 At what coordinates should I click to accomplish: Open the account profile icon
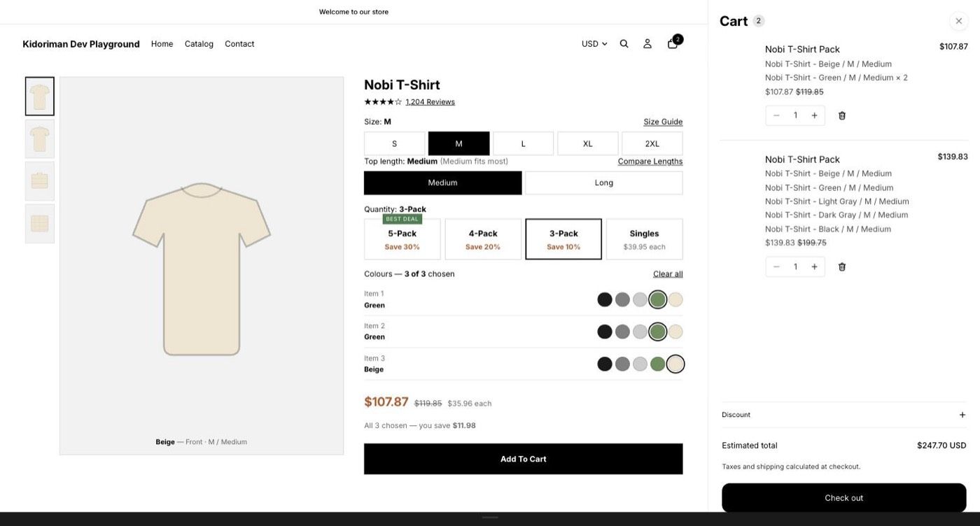point(647,43)
